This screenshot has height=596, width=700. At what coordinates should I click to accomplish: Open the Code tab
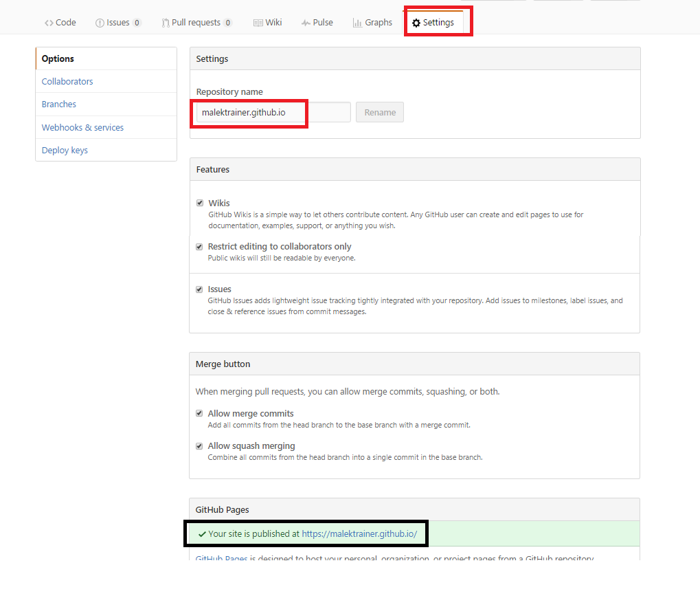tap(60, 22)
